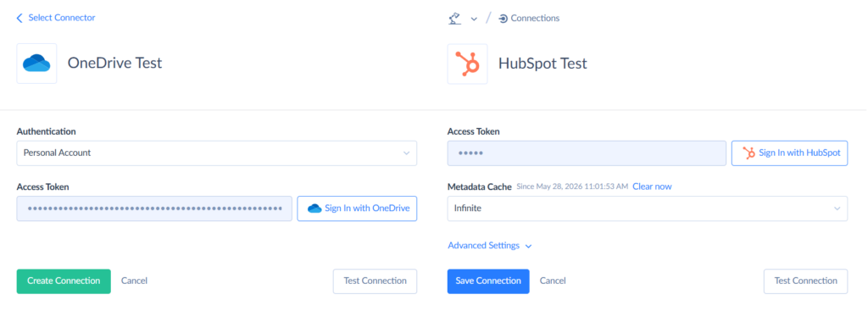Click the OneDrive cloud logo icon

(36, 64)
